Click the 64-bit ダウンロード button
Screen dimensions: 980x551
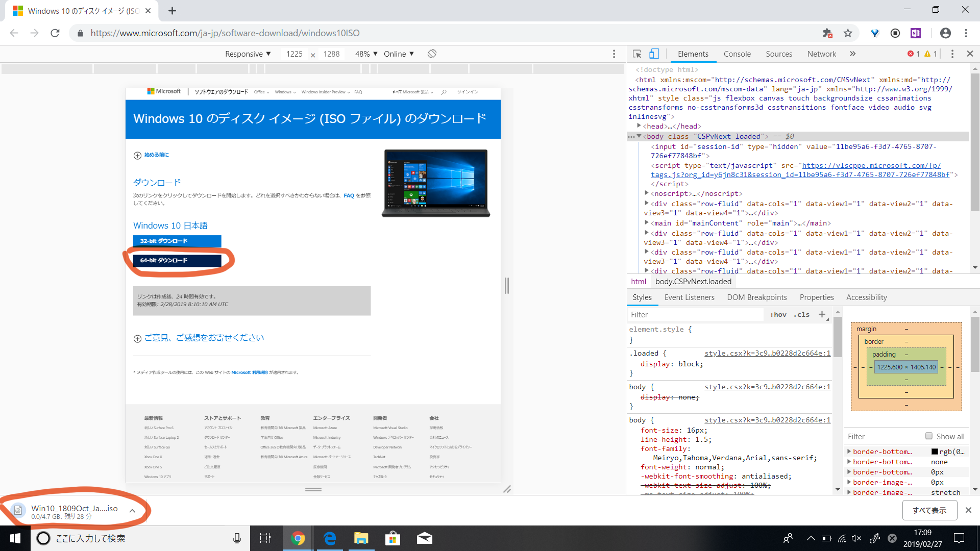pos(177,261)
